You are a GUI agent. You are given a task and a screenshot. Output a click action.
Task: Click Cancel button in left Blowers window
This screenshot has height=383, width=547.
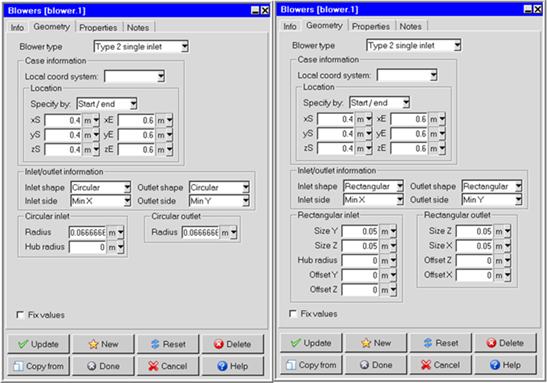168,366
